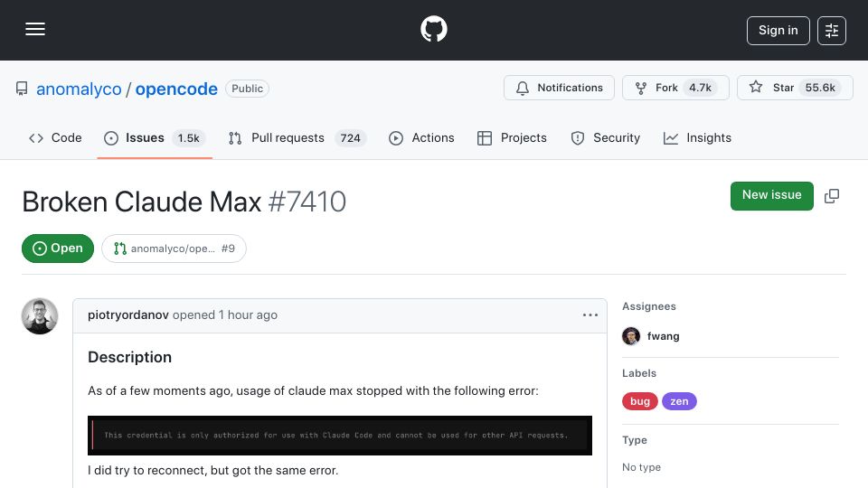The width and height of the screenshot is (868, 488).
Task: Click the Issues 1.5k counter badge
Action: tap(188, 137)
